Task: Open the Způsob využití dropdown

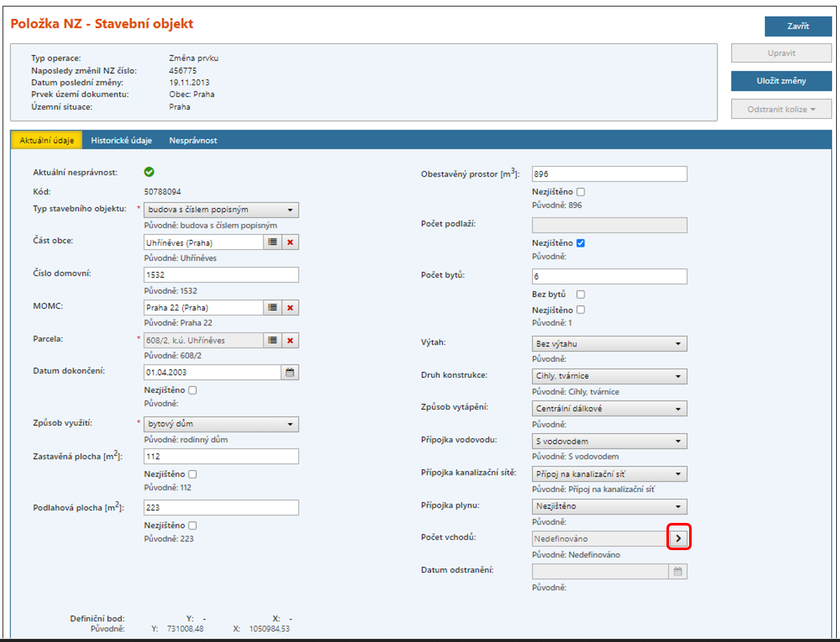Action: tap(221, 424)
